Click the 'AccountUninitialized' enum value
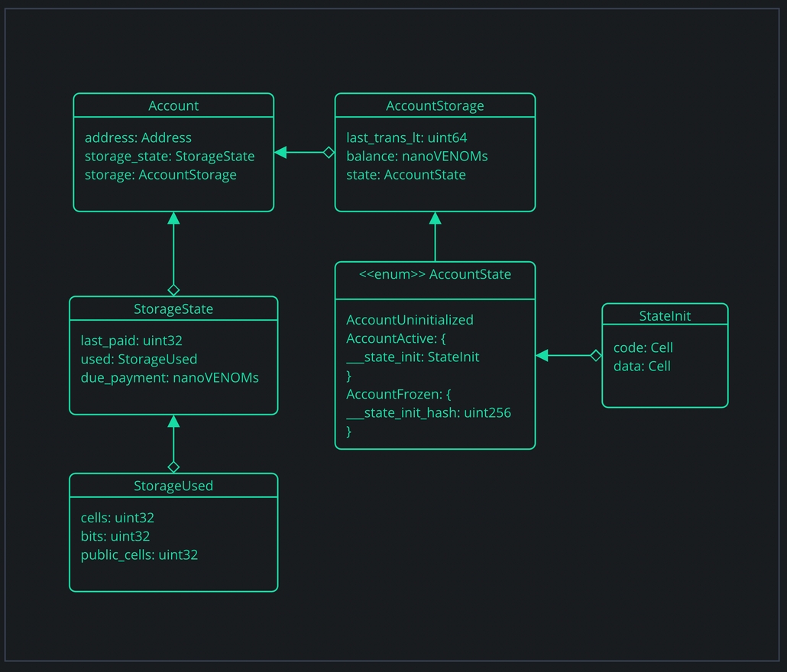 pos(410,320)
